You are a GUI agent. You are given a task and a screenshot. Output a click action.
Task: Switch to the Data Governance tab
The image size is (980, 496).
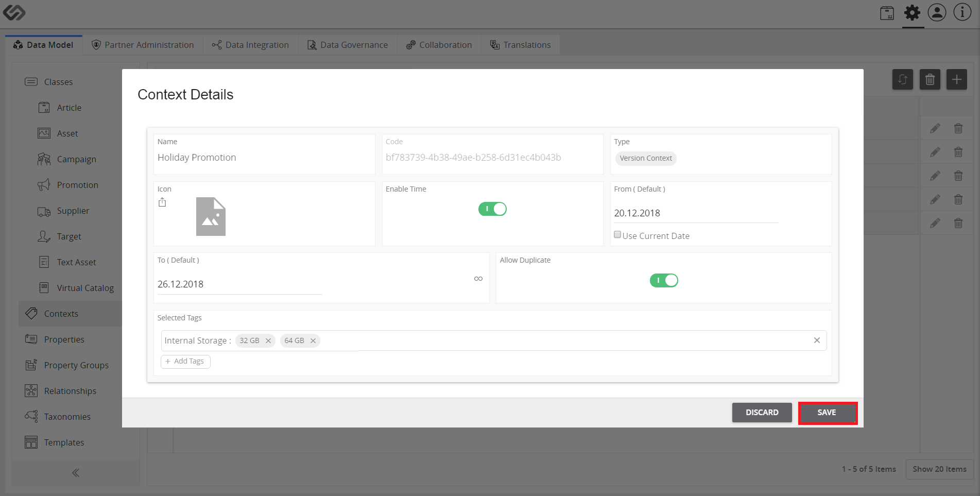348,45
